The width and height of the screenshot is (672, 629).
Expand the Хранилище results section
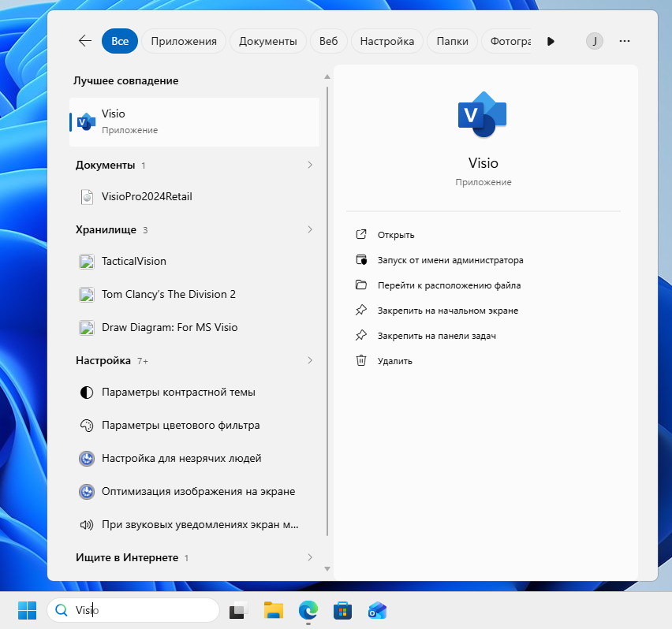click(195, 229)
